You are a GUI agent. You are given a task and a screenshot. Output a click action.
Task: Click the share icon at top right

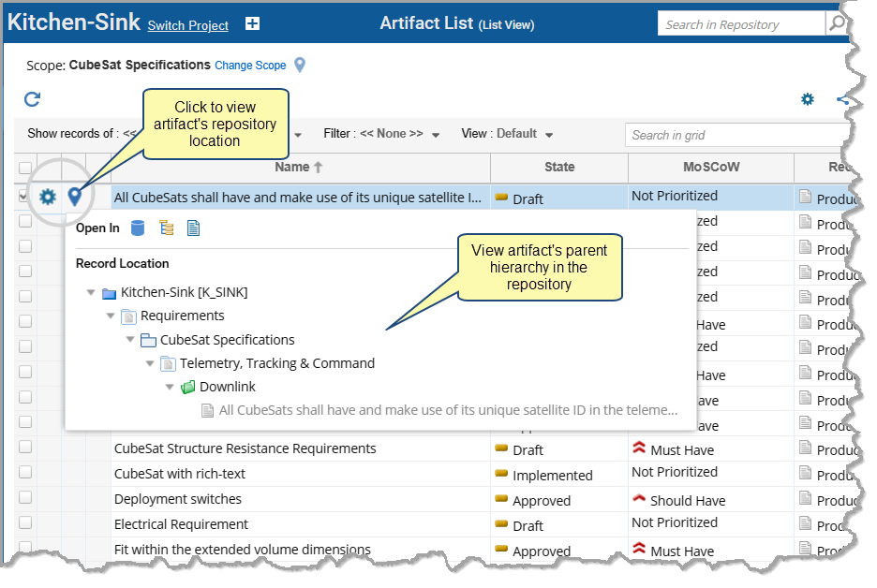pos(842,99)
